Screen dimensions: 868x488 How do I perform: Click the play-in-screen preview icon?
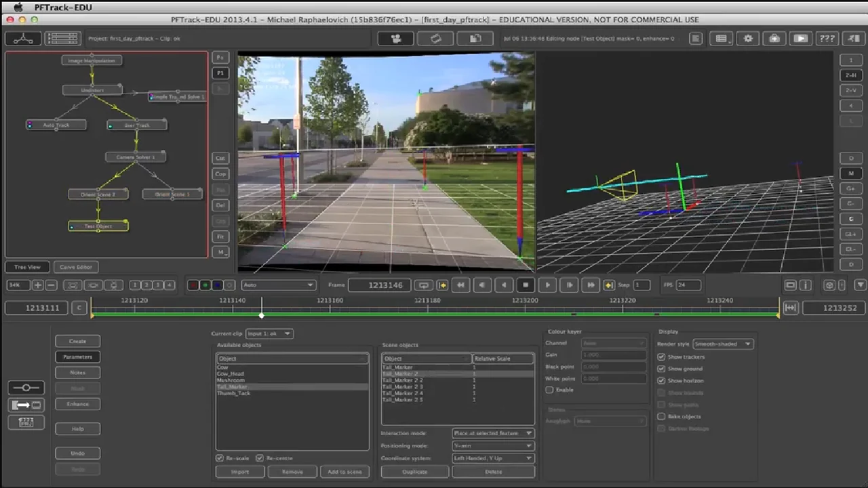(800, 39)
